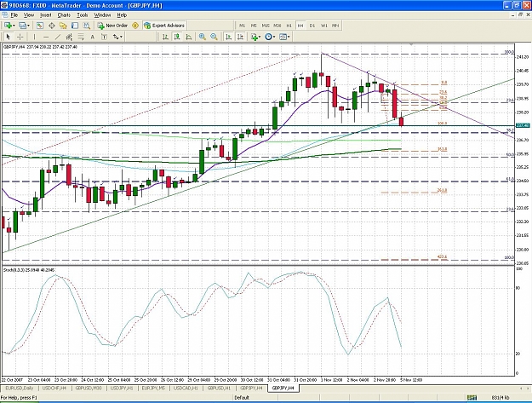532x403 pixels.
Task: Switch chart to bar chart
Action: (165, 37)
